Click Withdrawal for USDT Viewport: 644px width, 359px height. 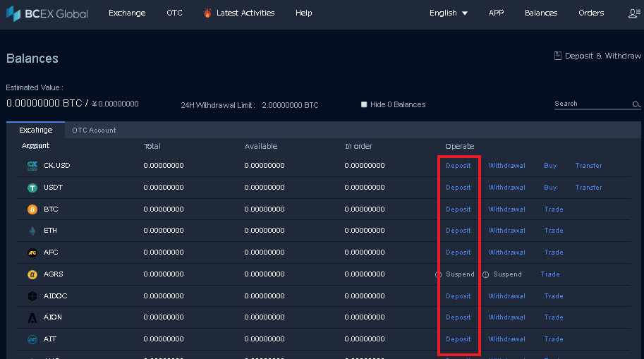[x=507, y=188]
